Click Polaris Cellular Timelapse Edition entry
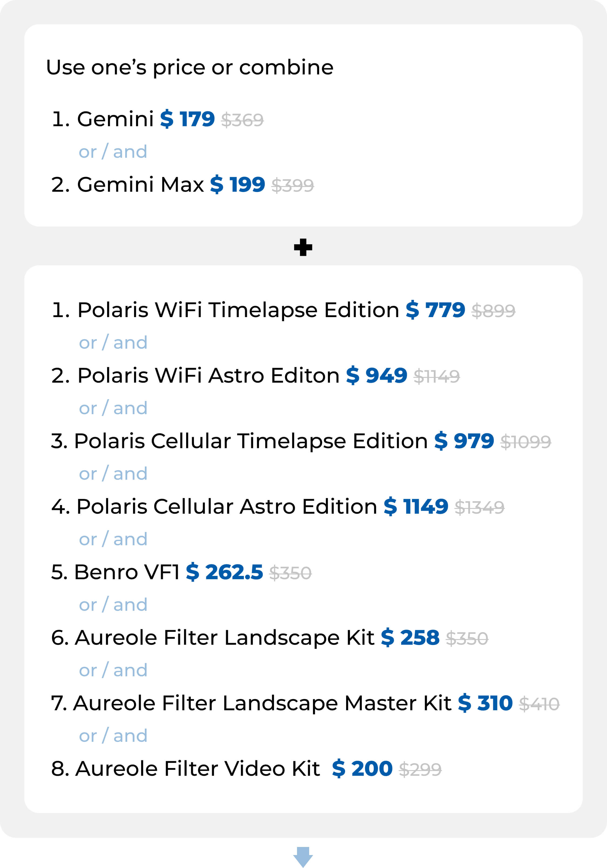Screen dimensions: 607x868 point(251,441)
